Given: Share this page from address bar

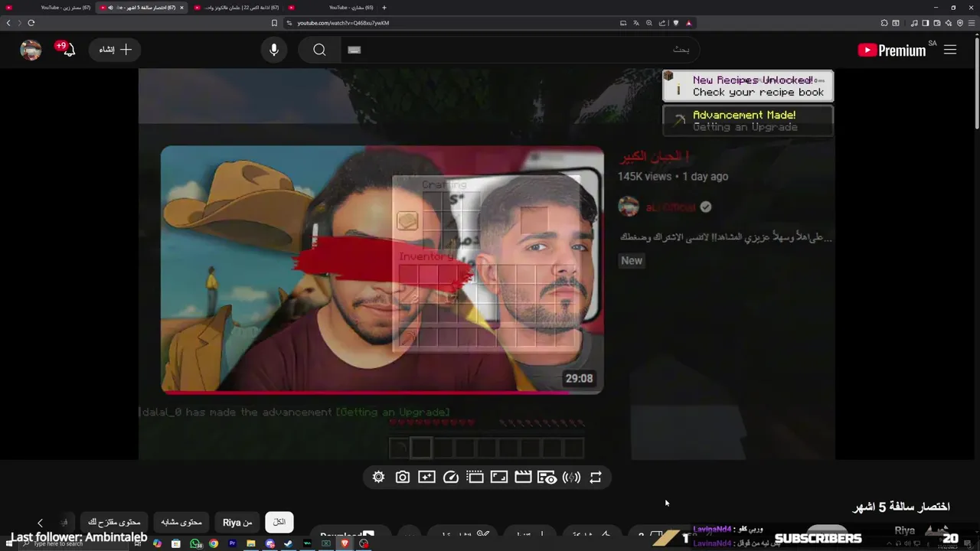Looking at the screenshot, I should tap(662, 23).
